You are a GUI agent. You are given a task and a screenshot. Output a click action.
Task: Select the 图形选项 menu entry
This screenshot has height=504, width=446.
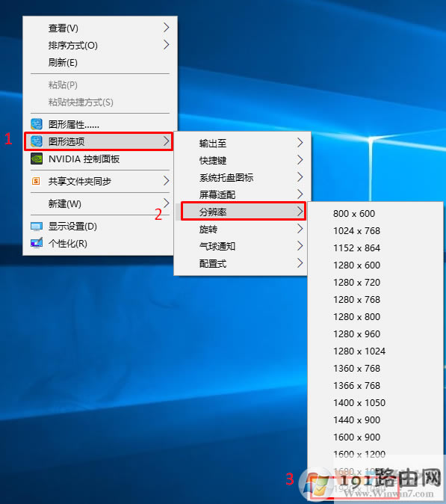[99, 141]
